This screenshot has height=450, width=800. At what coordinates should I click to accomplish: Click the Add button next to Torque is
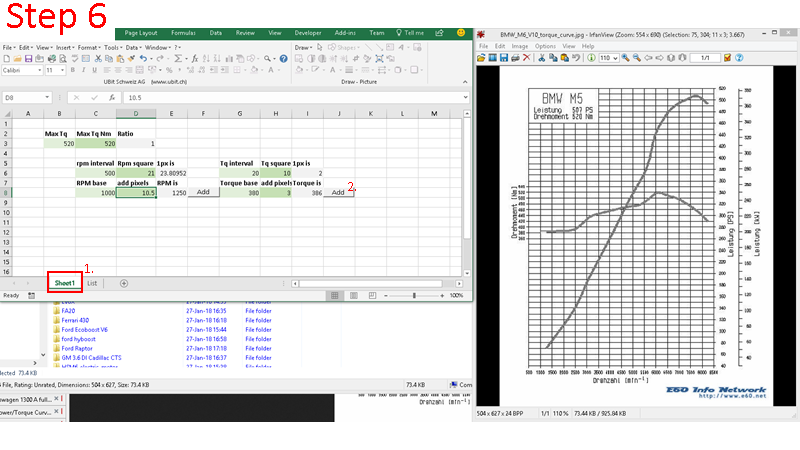coord(338,192)
